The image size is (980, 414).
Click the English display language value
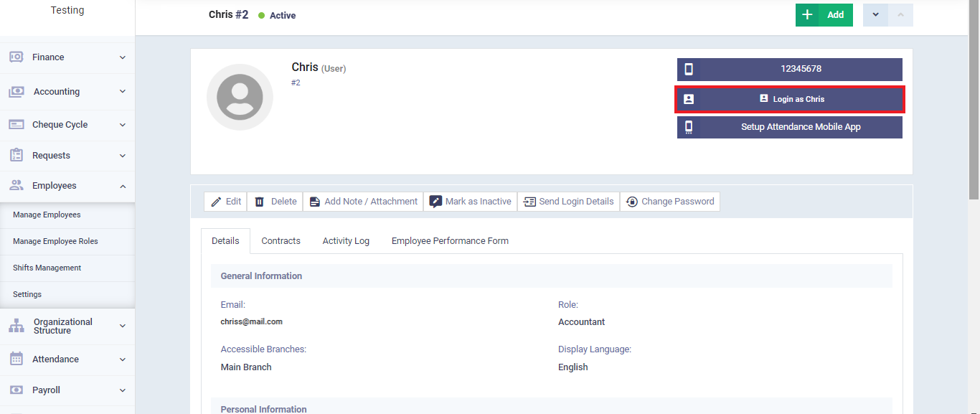pyautogui.click(x=573, y=367)
